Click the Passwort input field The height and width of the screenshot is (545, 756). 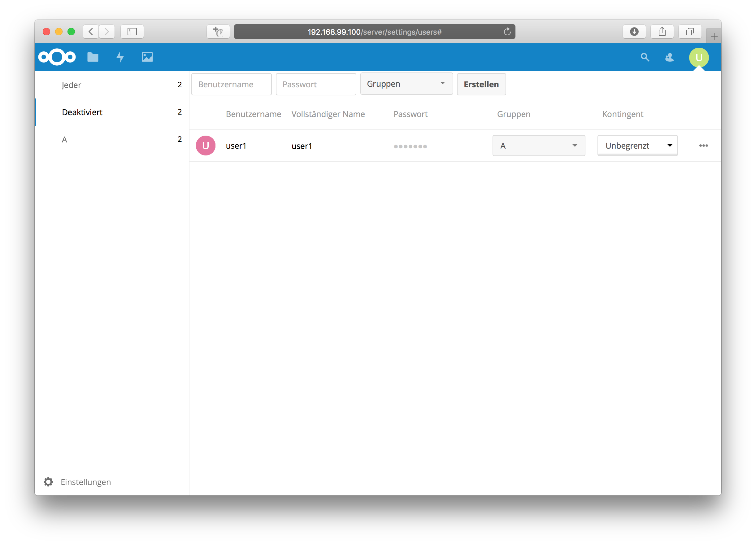tap(316, 84)
